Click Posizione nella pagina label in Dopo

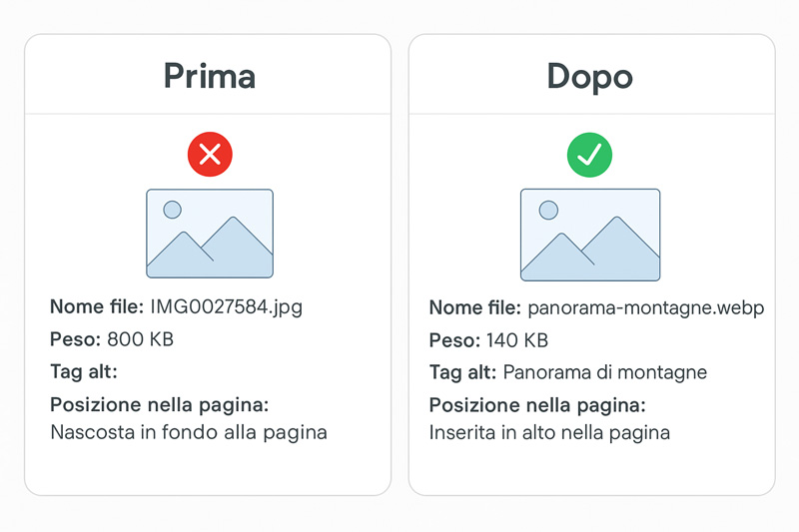[537, 406]
